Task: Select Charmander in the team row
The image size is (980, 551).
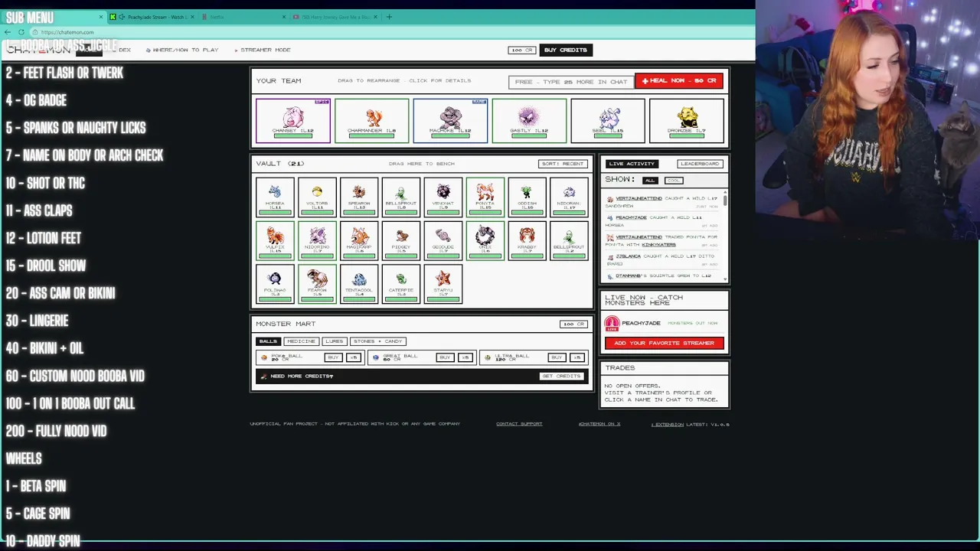Action: pyautogui.click(x=372, y=121)
